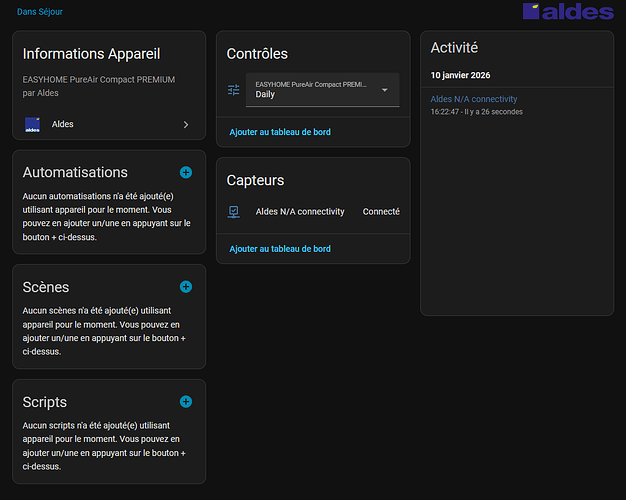Open the EASYHOME PureAir mode dropdown
Screen dimensions: 626x500
(323, 90)
